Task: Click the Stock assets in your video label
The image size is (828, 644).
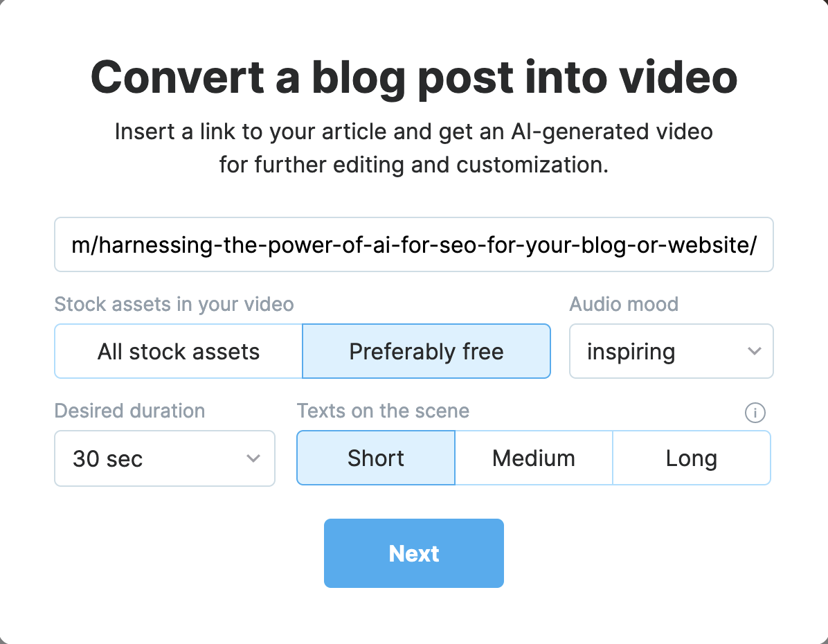Action: pos(174,304)
